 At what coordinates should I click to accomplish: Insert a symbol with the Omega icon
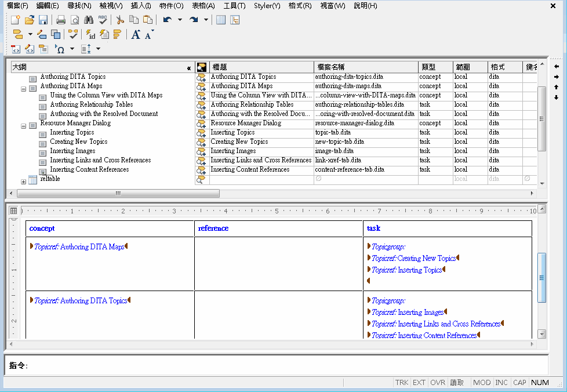tap(60, 49)
